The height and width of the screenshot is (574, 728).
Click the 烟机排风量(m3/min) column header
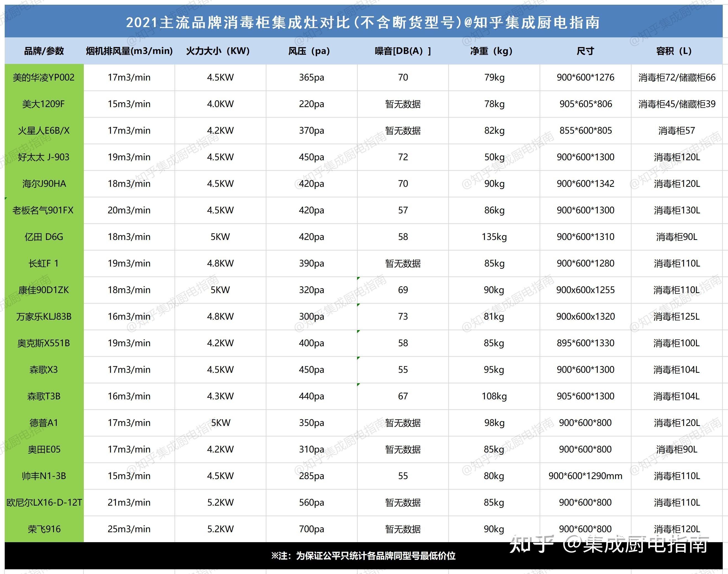click(x=129, y=51)
